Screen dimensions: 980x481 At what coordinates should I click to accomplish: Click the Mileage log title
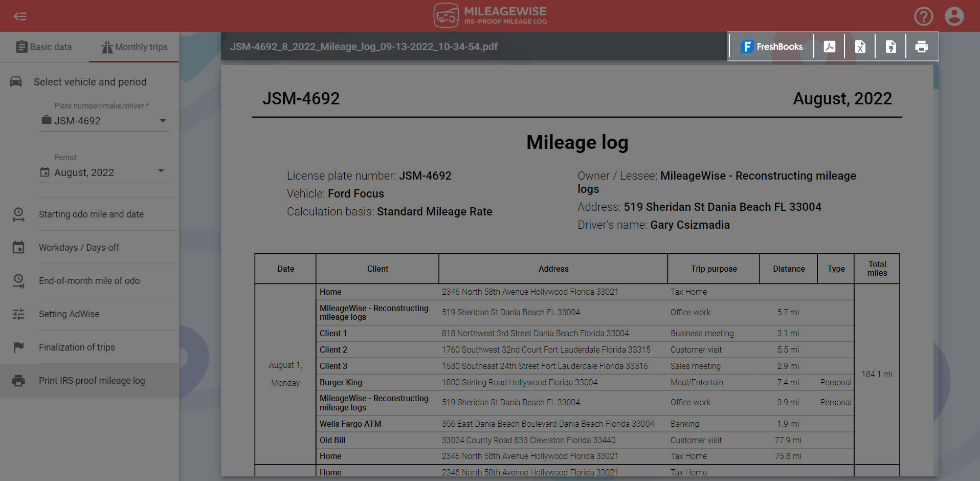coord(577,142)
